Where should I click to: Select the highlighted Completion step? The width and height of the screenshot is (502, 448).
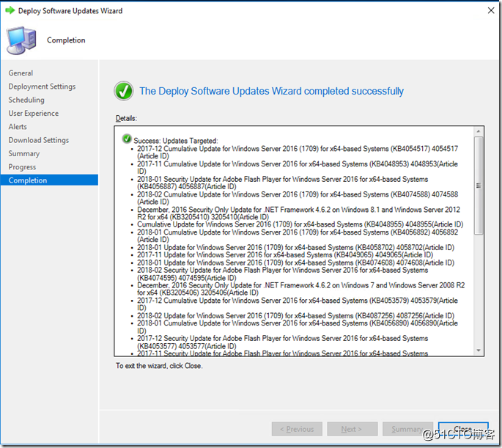[x=49, y=180]
